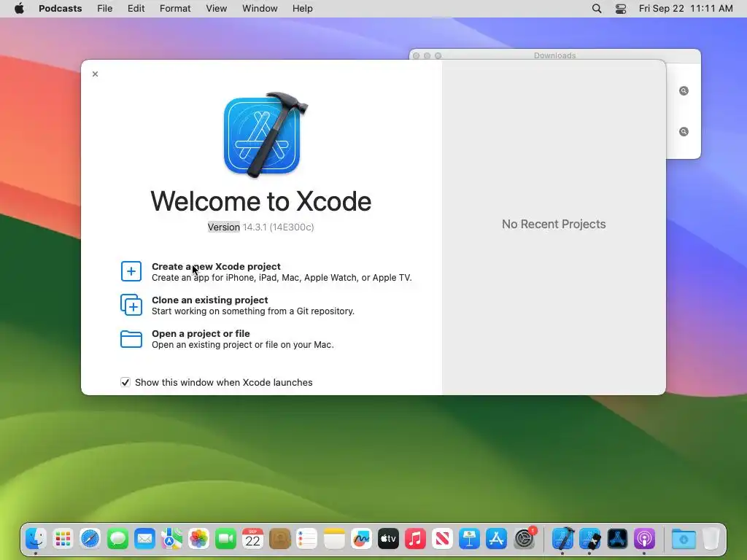The image size is (747, 560).
Task: Open Music from the dock
Action: 415,539
